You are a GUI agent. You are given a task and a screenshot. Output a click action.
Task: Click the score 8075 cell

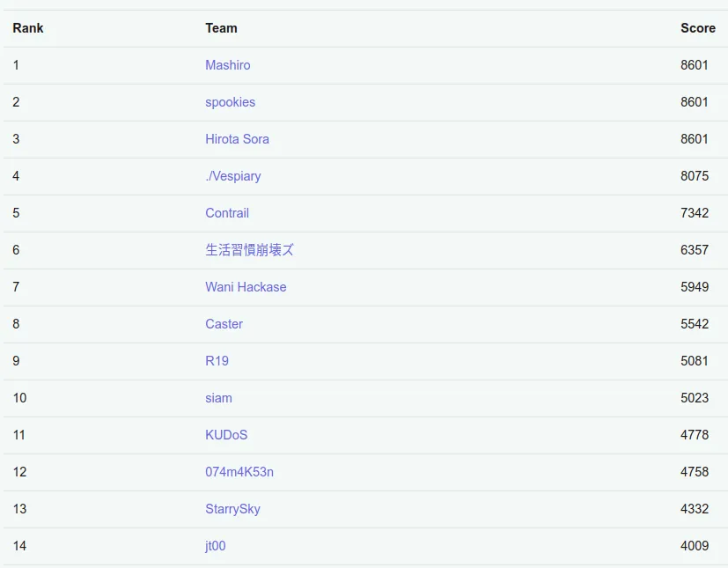(694, 176)
